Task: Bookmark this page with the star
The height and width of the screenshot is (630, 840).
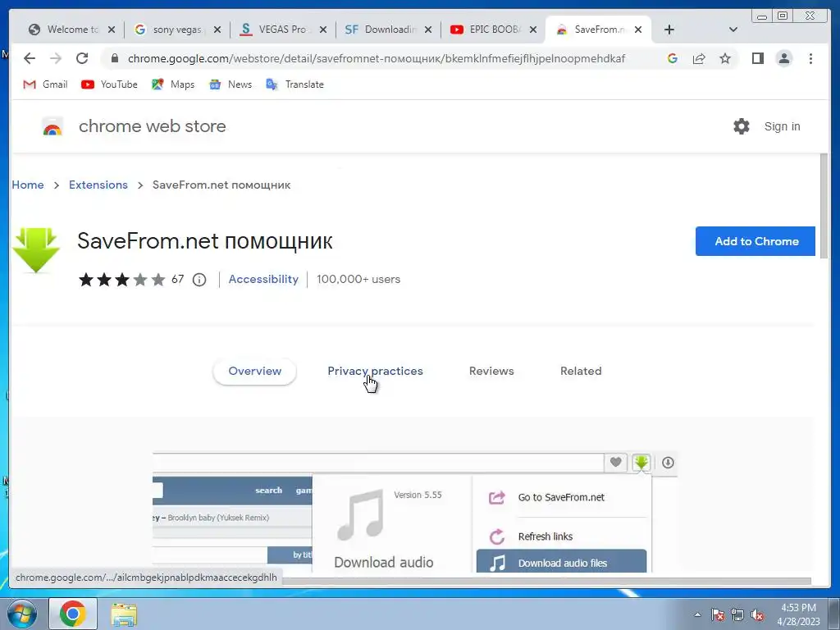Action: click(x=725, y=58)
